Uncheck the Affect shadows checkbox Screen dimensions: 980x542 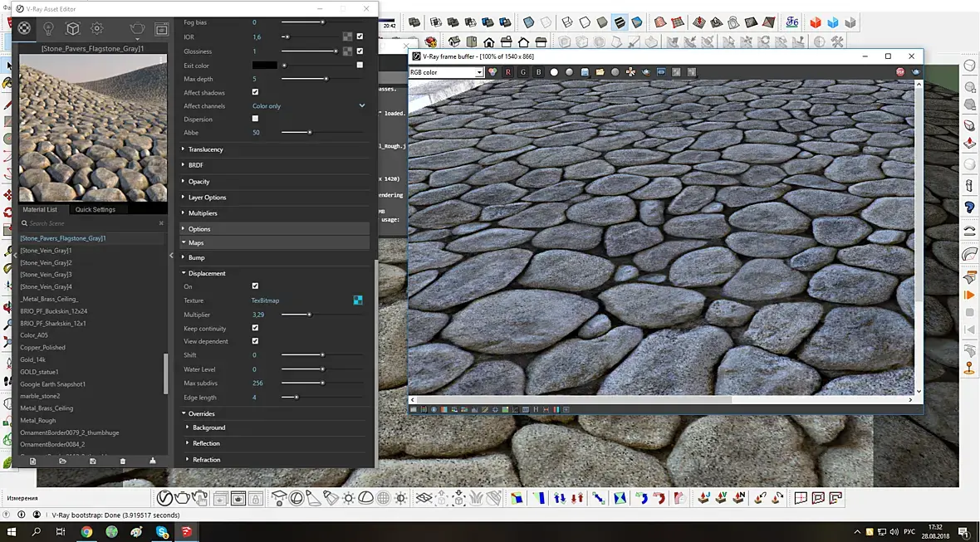tap(255, 92)
